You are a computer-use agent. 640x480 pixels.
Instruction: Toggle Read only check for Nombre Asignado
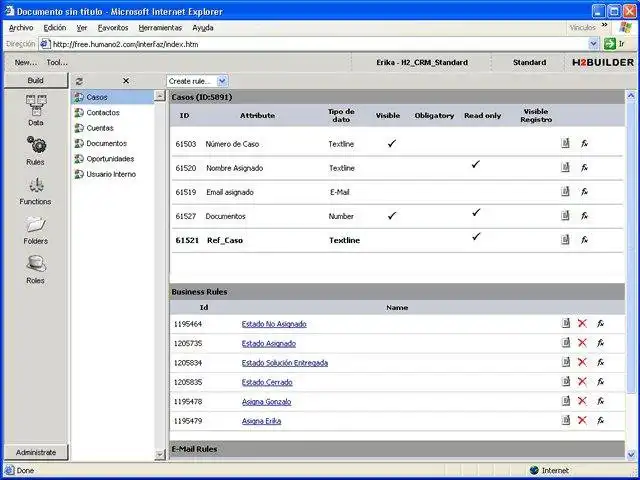[x=476, y=164]
